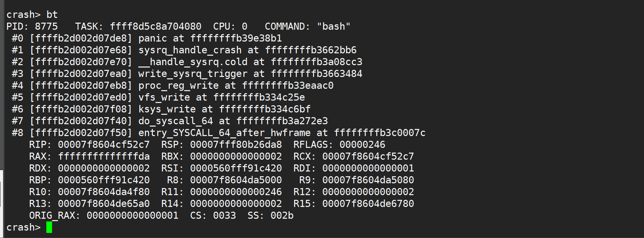Click the COMMAND value "bash"
644x238 pixels.
pos(333,26)
